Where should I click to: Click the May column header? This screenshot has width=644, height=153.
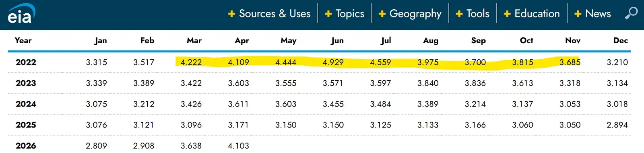tap(289, 41)
